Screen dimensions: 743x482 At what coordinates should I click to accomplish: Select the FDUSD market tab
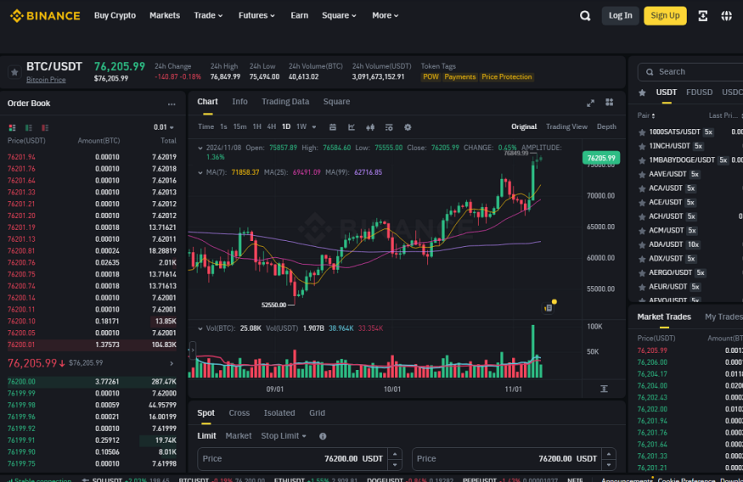click(x=699, y=92)
